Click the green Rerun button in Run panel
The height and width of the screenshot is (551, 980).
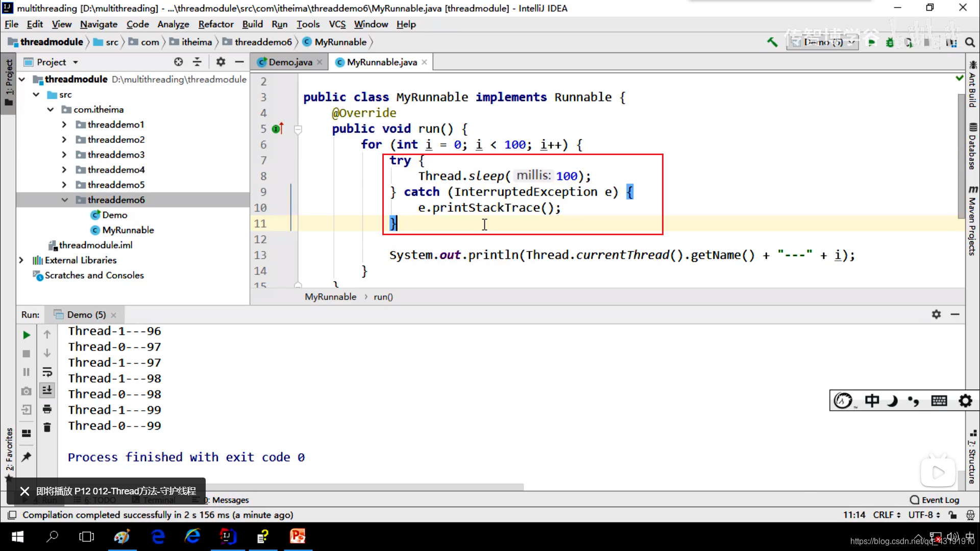point(27,335)
